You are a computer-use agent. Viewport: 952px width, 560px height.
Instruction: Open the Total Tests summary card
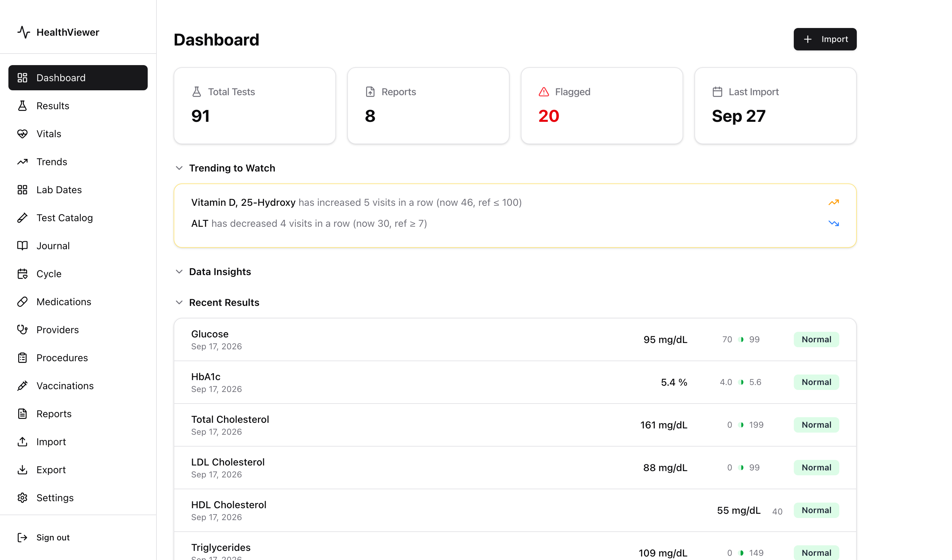[x=254, y=105]
